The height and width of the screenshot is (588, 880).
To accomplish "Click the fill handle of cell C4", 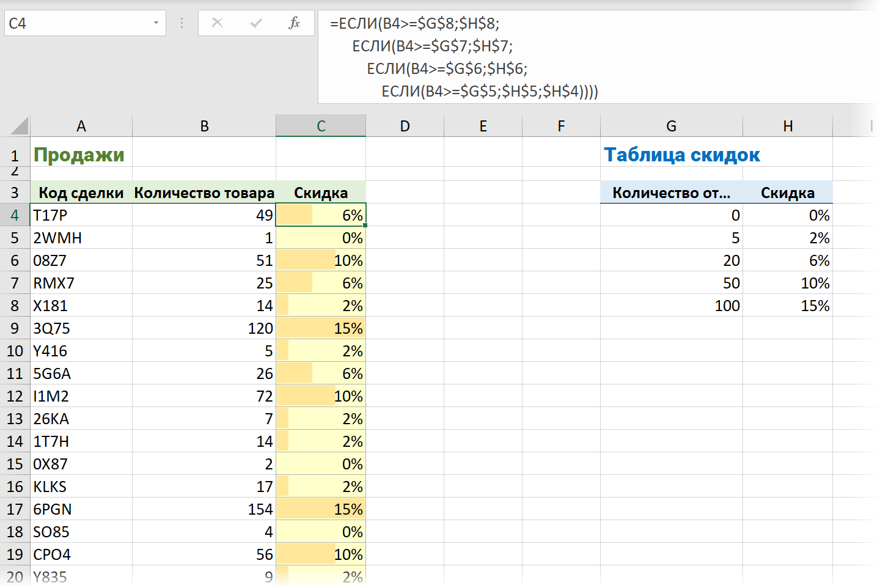I will click(x=365, y=226).
